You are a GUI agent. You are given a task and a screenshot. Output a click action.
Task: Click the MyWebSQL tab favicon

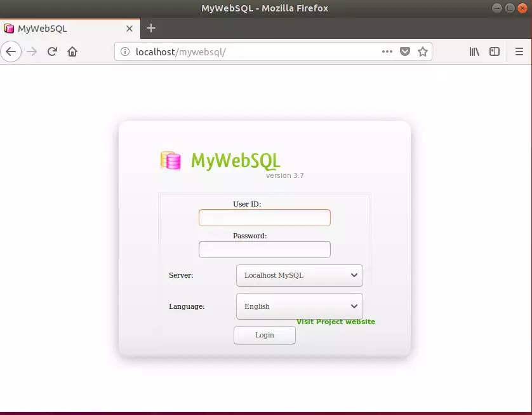pos(9,29)
